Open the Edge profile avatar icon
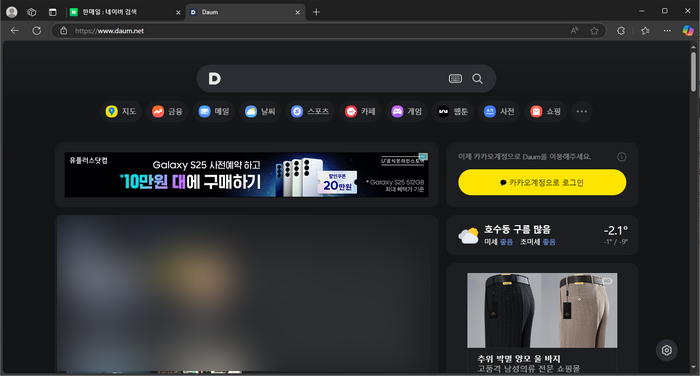The image size is (700, 376). tap(12, 12)
